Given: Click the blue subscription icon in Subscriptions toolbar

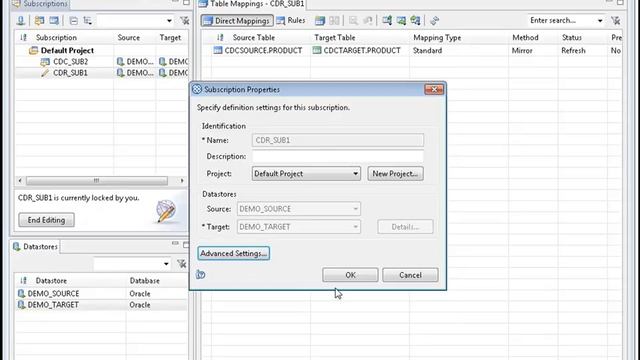Looking at the screenshot, I should click(x=54, y=20).
